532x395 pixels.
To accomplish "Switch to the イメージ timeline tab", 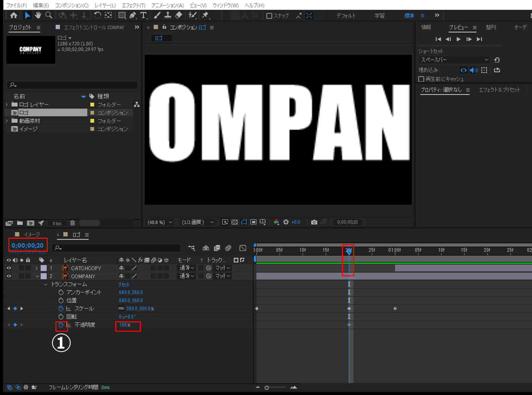I will (32, 235).
